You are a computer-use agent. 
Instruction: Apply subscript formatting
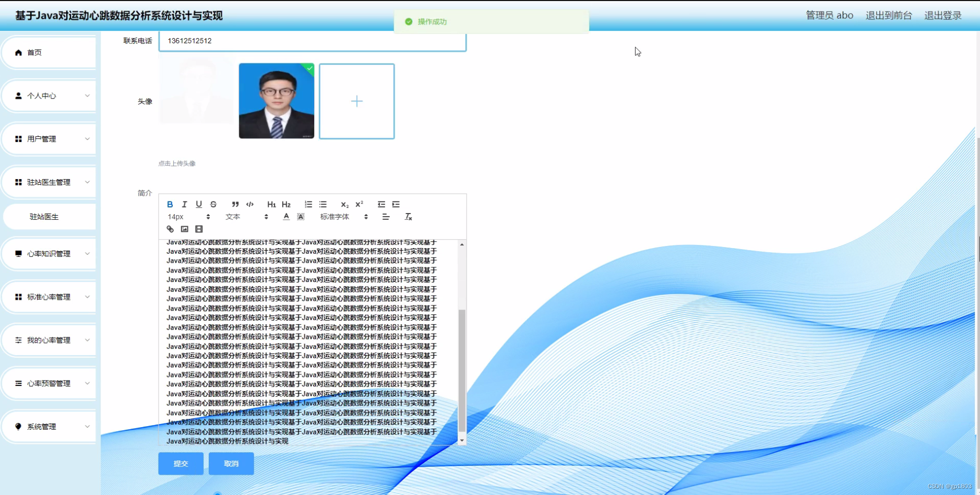tap(344, 204)
